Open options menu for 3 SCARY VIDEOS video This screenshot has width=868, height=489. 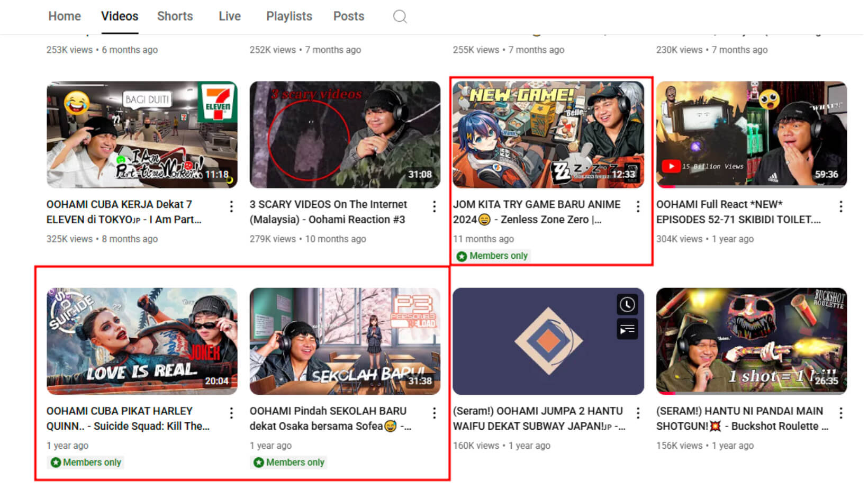point(434,206)
